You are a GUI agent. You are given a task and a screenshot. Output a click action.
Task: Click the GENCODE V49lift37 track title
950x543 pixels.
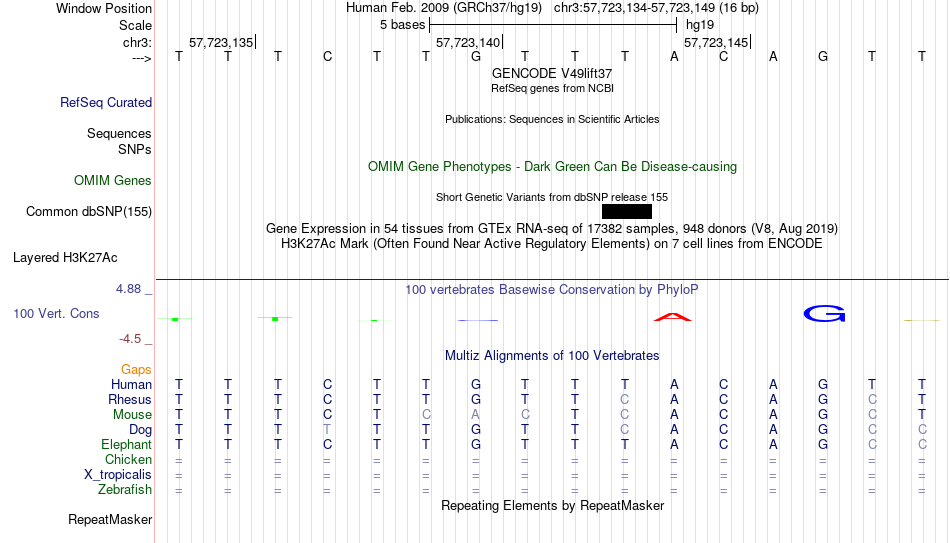click(552, 73)
